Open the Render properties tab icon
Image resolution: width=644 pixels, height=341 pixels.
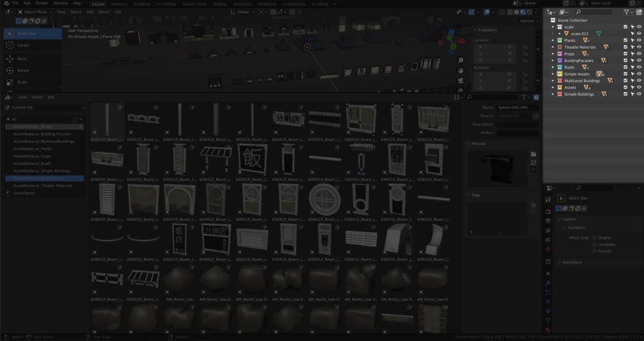coord(548,212)
